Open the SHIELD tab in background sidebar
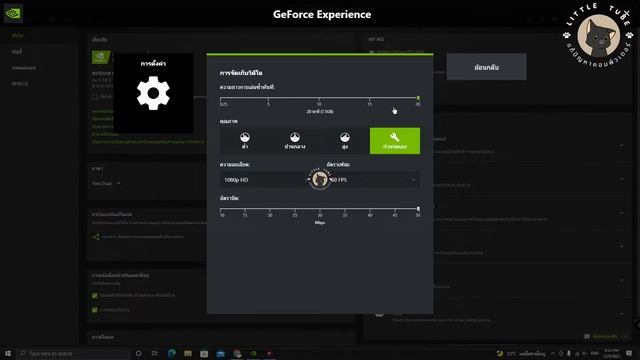This screenshot has width=640, height=360. point(20,84)
